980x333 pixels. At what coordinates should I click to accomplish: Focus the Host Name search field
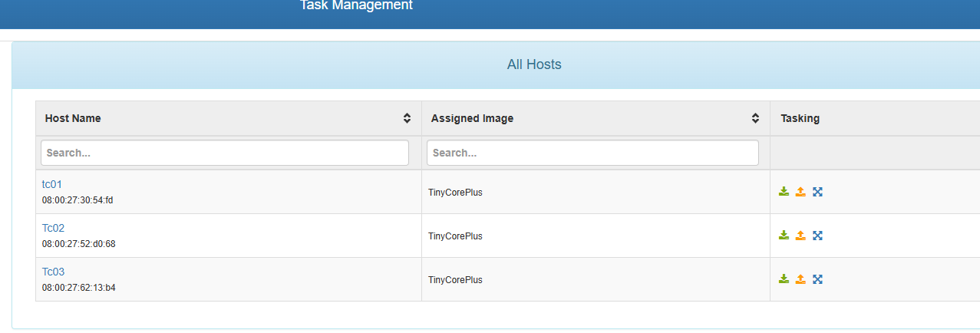[225, 153]
